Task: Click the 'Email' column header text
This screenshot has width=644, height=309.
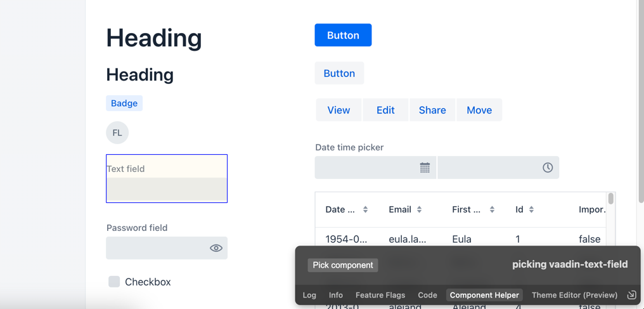Action: 400,209
